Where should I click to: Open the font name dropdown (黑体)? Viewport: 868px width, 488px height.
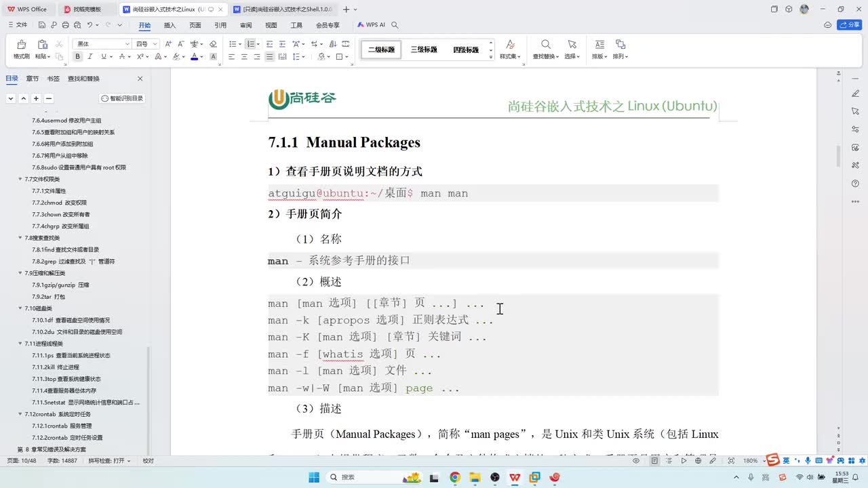127,44
